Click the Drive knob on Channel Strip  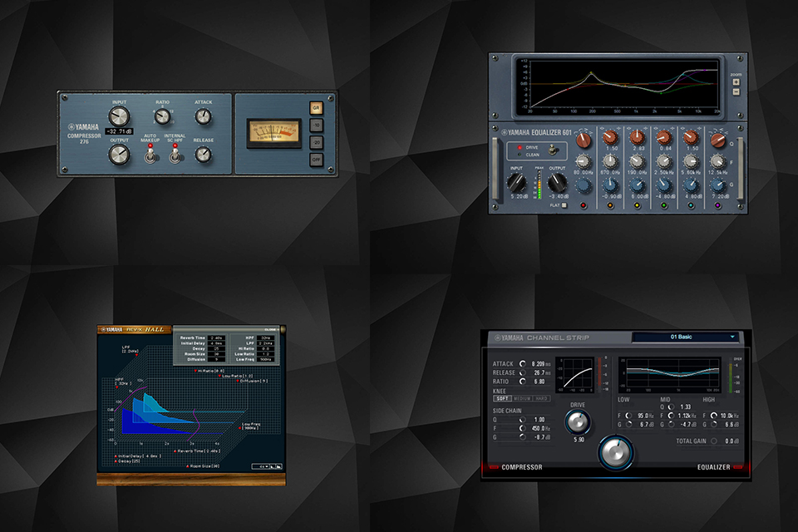[x=578, y=421]
